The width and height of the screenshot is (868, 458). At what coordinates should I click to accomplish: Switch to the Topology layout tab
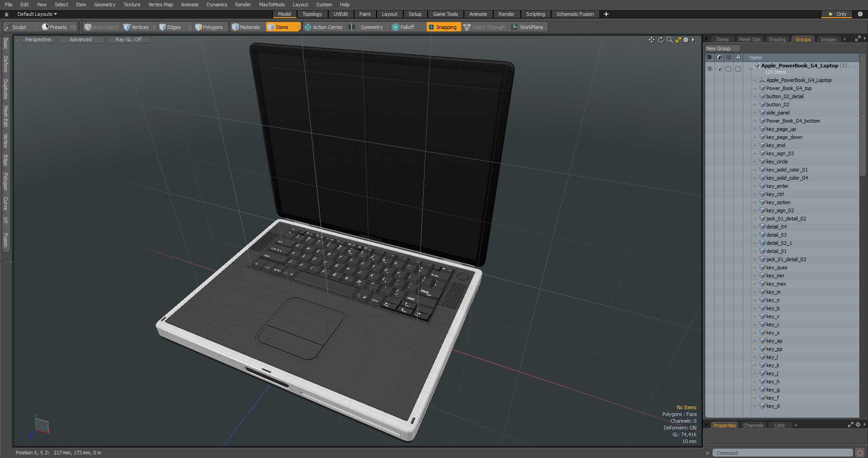point(312,14)
